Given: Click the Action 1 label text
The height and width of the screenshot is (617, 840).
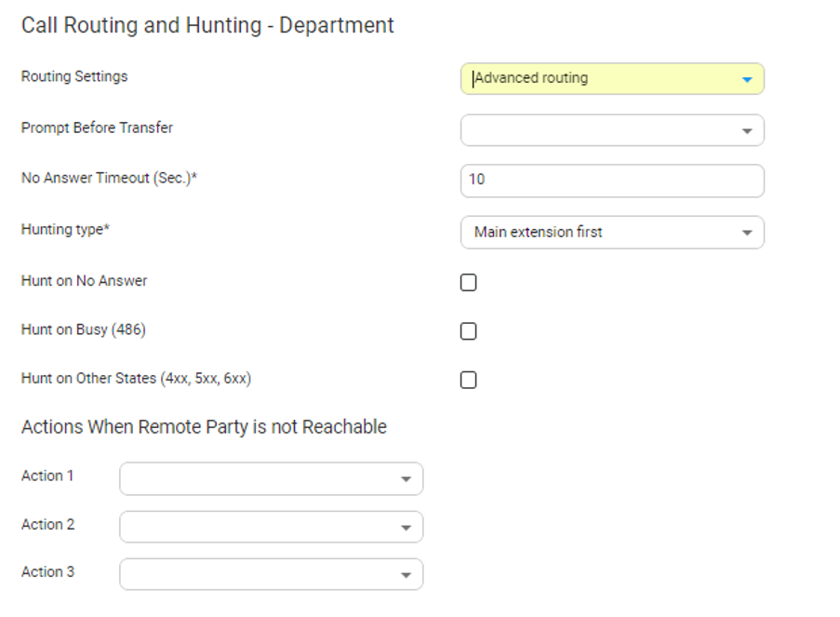Looking at the screenshot, I should tap(47, 476).
